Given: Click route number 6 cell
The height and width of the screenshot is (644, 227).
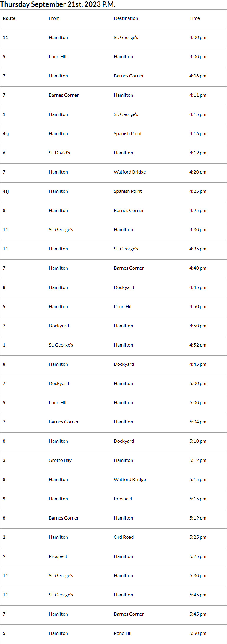Looking at the screenshot, I should pos(4,153).
